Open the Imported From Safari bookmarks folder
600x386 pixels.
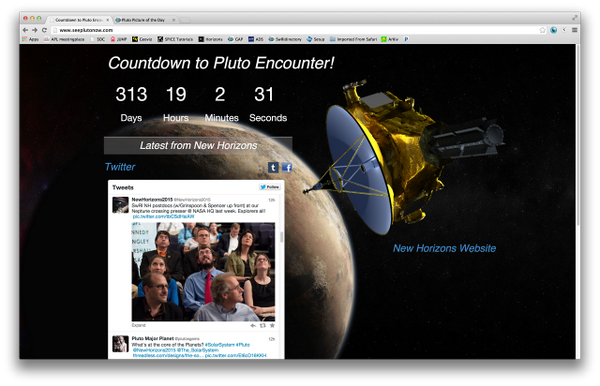(x=353, y=39)
